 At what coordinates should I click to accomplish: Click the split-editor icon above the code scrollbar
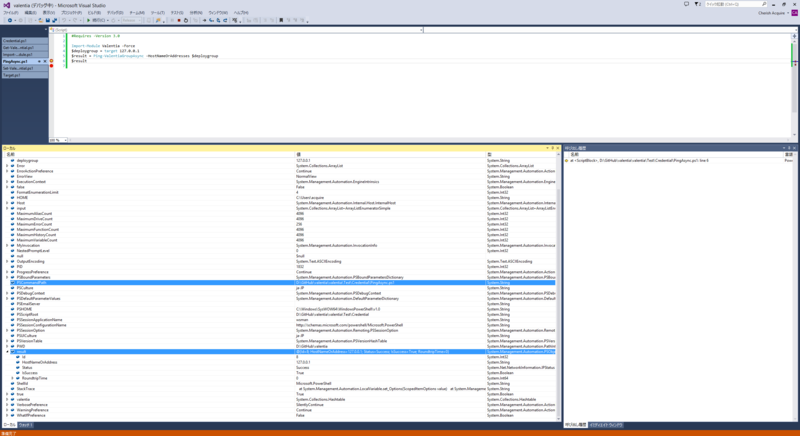click(794, 36)
